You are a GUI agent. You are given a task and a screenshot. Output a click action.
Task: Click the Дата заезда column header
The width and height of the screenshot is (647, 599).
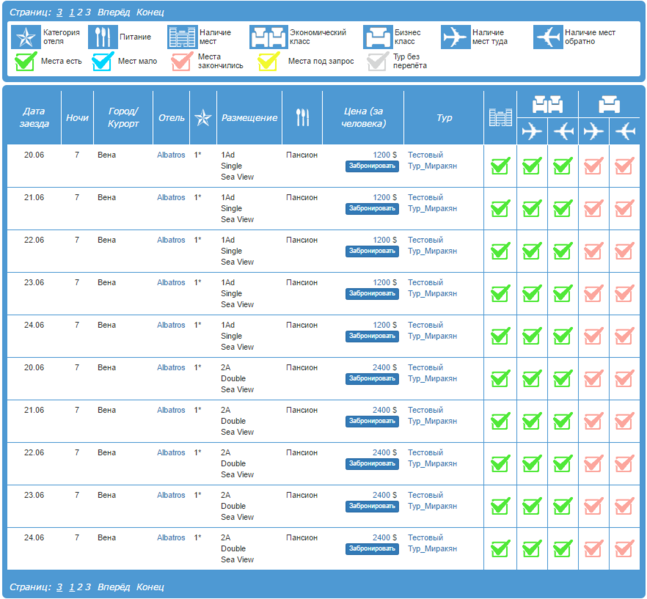[x=34, y=117]
